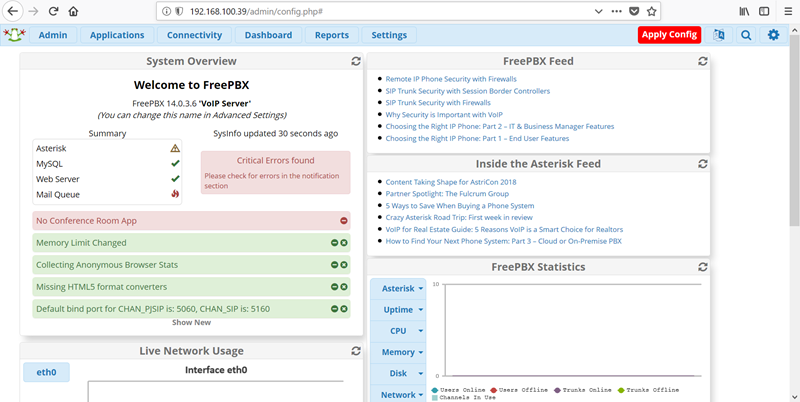Open the Settings menu
Viewport: 800px width, 402px height.
[x=389, y=35]
